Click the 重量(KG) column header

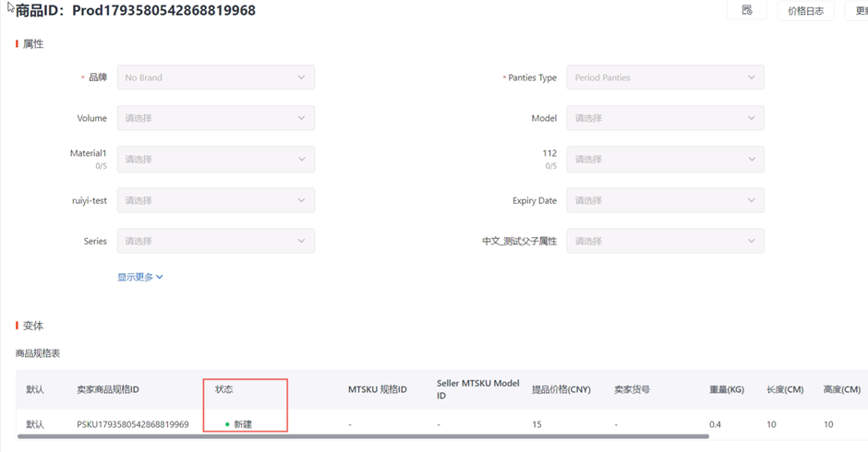click(727, 389)
